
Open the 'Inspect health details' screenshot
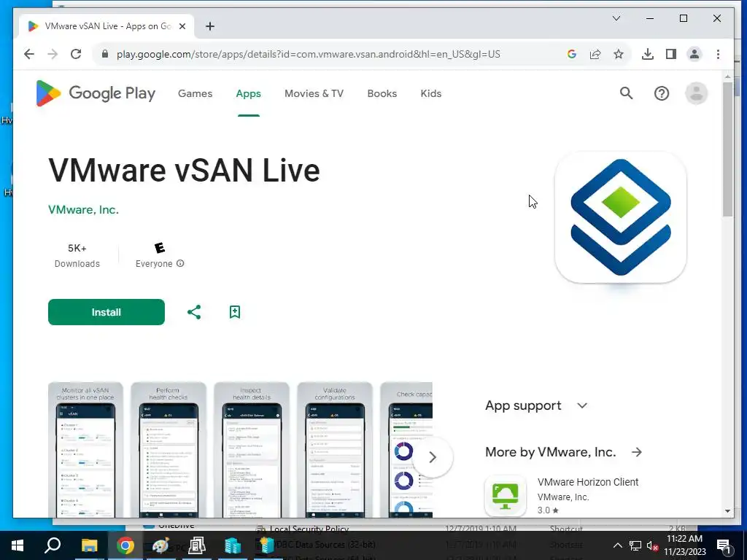252,449
